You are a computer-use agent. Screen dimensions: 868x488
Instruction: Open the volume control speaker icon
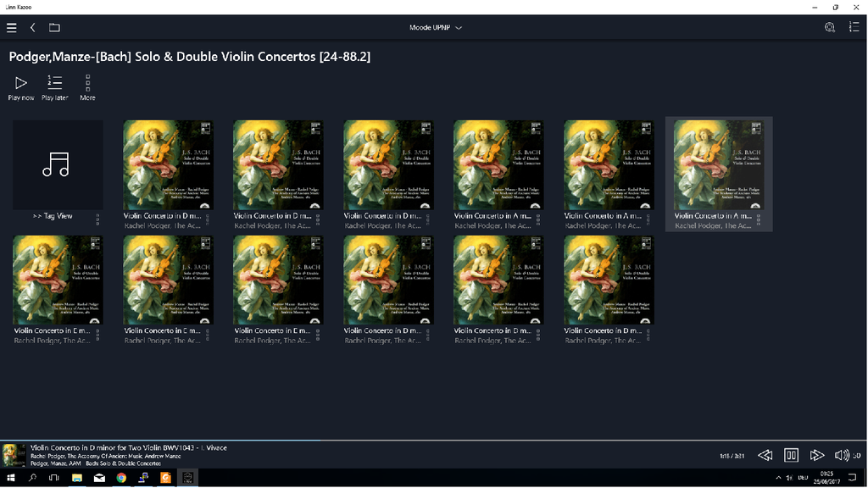pyautogui.click(x=842, y=455)
